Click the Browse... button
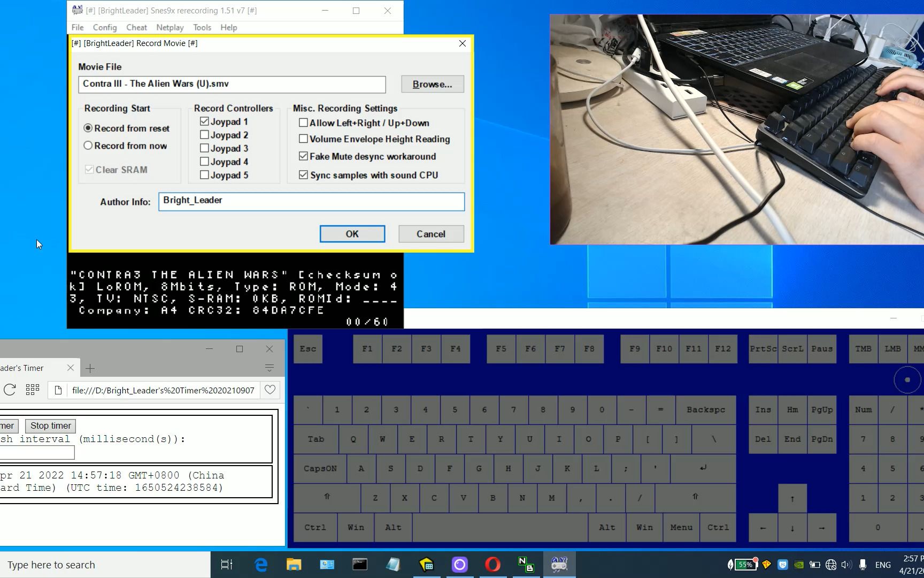 click(432, 84)
